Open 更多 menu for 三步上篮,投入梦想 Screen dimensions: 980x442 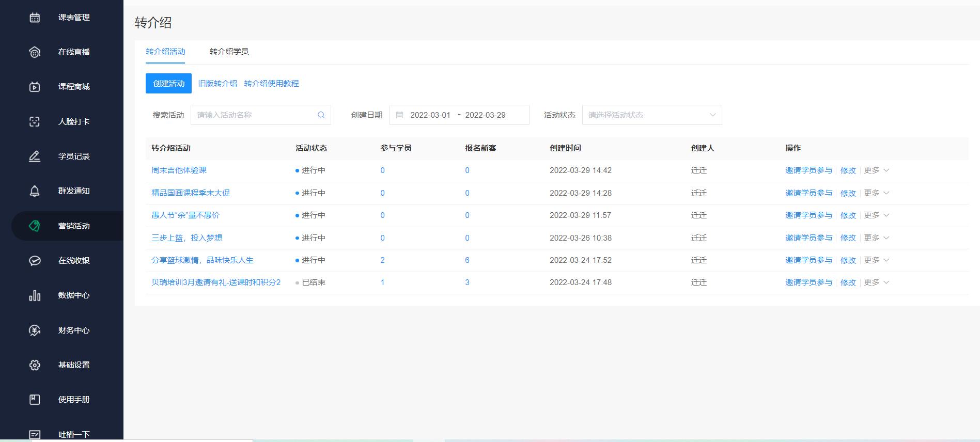pyautogui.click(x=876, y=238)
